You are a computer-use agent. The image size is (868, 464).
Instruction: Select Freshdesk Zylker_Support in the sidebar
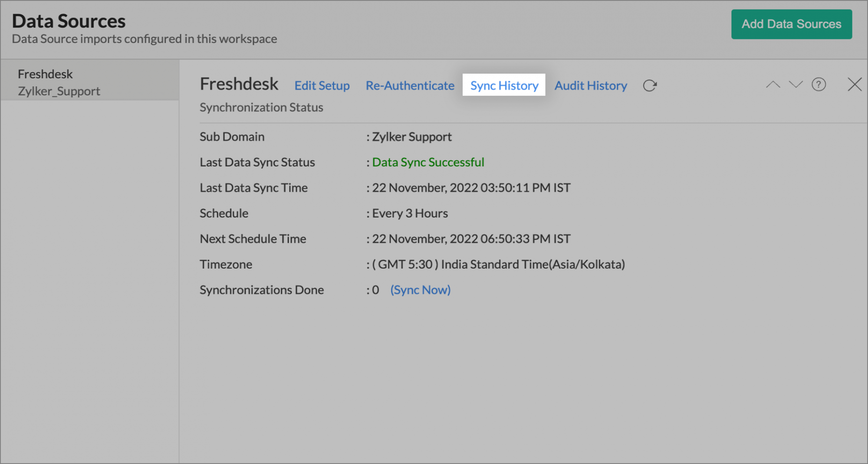[59, 82]
